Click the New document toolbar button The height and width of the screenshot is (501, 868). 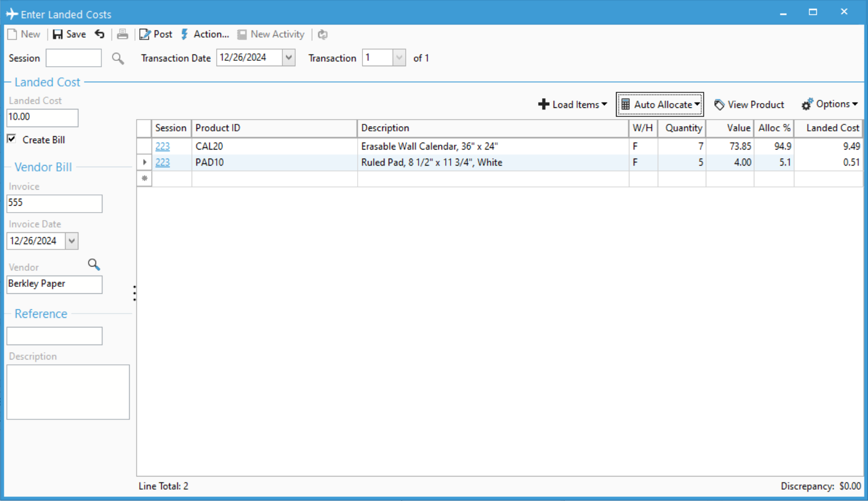click(24, 34)
